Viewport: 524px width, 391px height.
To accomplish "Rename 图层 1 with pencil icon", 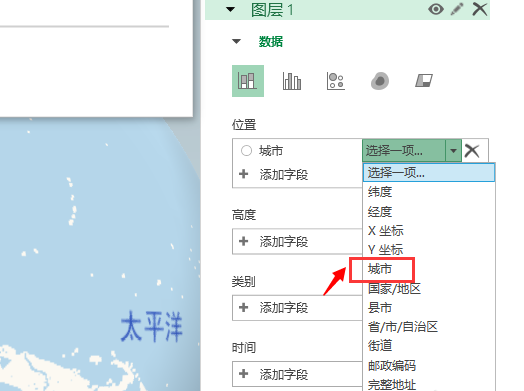I will click(x=457, y=9).
